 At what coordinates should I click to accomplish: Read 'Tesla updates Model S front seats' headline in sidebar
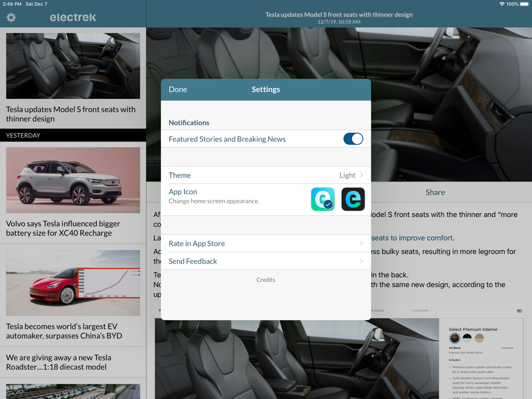click(x=71, y=114)
